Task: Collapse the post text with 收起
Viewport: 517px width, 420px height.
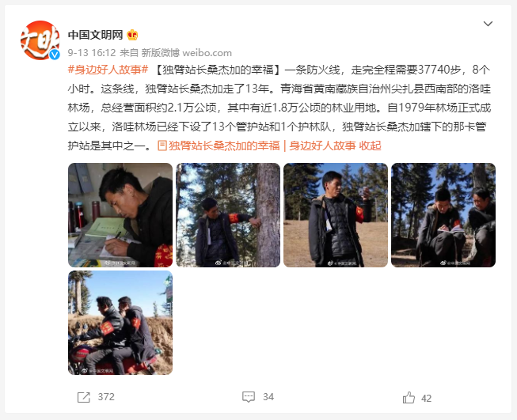Action: point(371,146)
